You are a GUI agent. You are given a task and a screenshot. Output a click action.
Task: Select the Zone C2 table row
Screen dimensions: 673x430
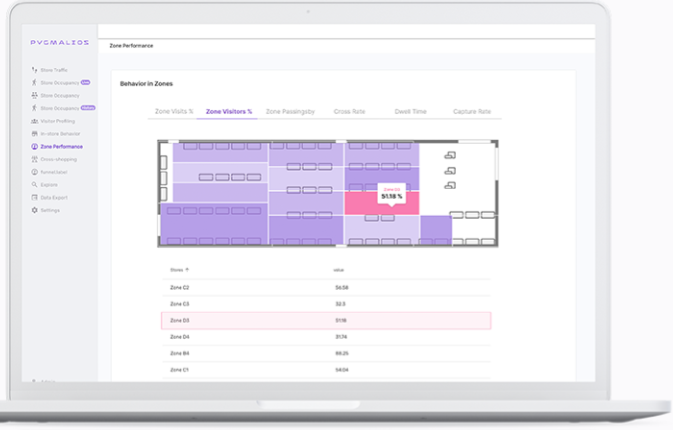tap(326, 287)
